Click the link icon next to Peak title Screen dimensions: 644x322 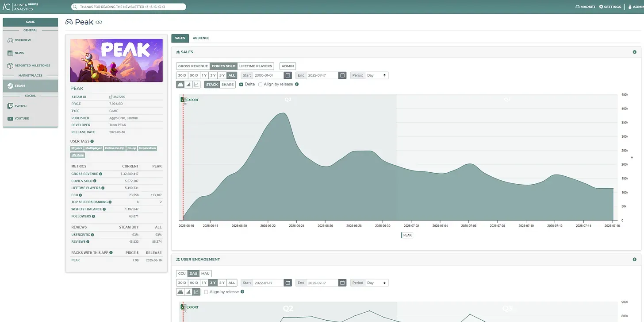(99, 22)
